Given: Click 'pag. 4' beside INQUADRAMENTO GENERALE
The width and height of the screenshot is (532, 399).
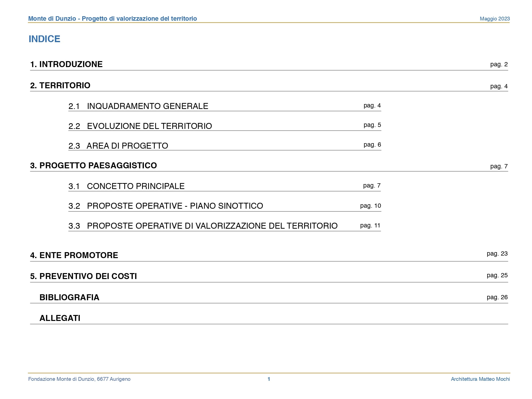Looking at the screenshot, I should pos(372,105).
